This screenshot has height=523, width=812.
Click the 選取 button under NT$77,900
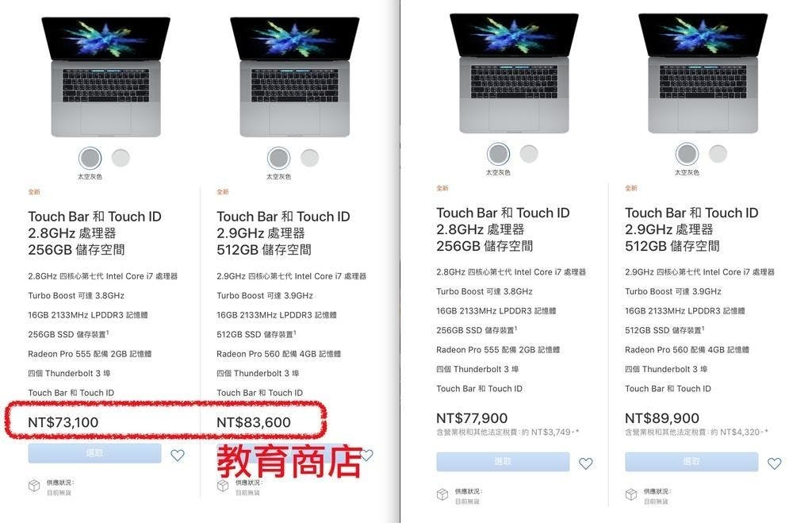tap(503, 461)
